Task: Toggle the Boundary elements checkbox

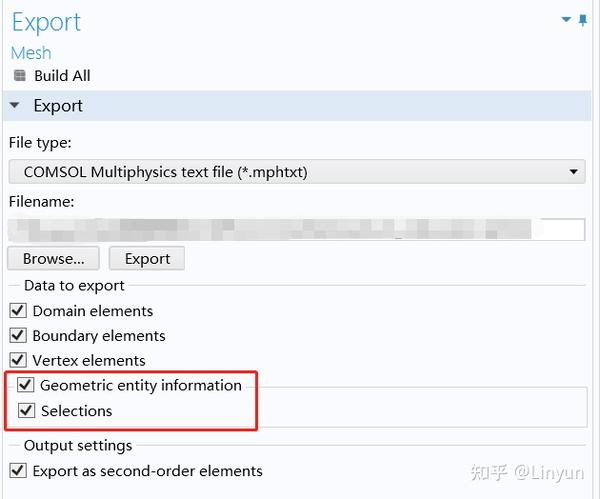Action: click(18, 336)
